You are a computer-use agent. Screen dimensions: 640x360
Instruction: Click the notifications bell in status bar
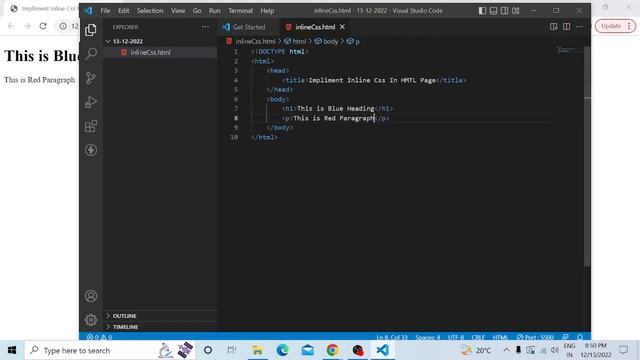[x=580, y=337]
